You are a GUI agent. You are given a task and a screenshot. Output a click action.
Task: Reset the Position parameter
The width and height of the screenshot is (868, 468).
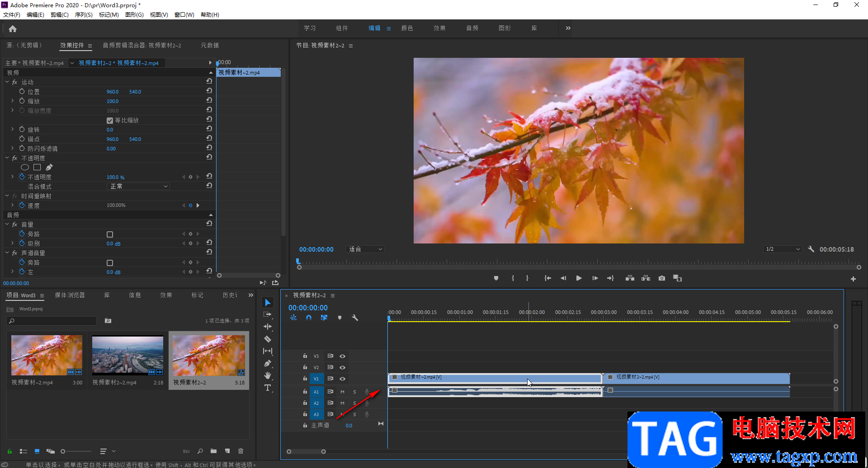point(209,91)
